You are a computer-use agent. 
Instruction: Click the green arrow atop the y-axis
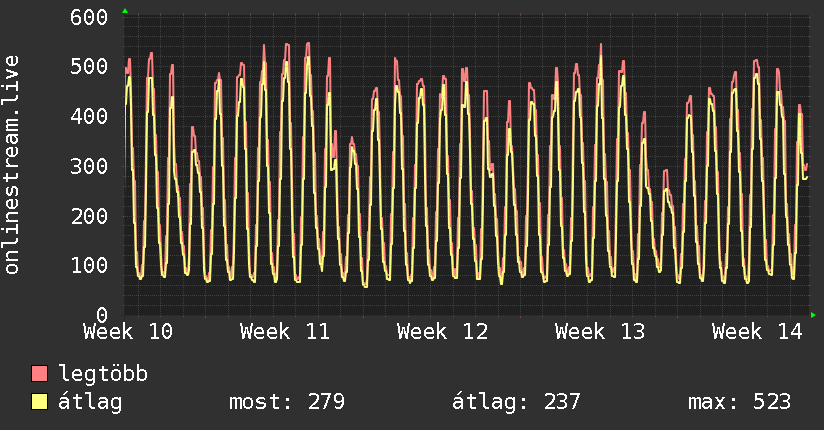point(125,11)
